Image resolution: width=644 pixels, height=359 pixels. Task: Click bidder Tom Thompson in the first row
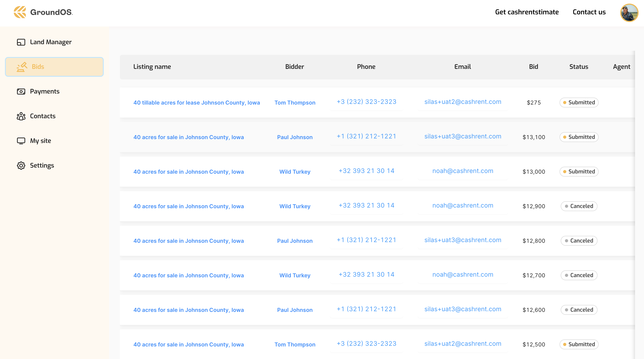pos(295,103)
